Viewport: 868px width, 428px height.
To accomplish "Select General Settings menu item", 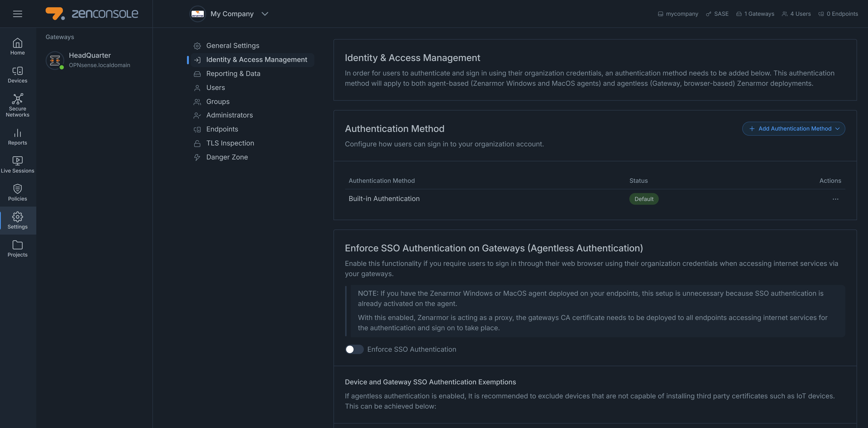I will pos(232,45).
